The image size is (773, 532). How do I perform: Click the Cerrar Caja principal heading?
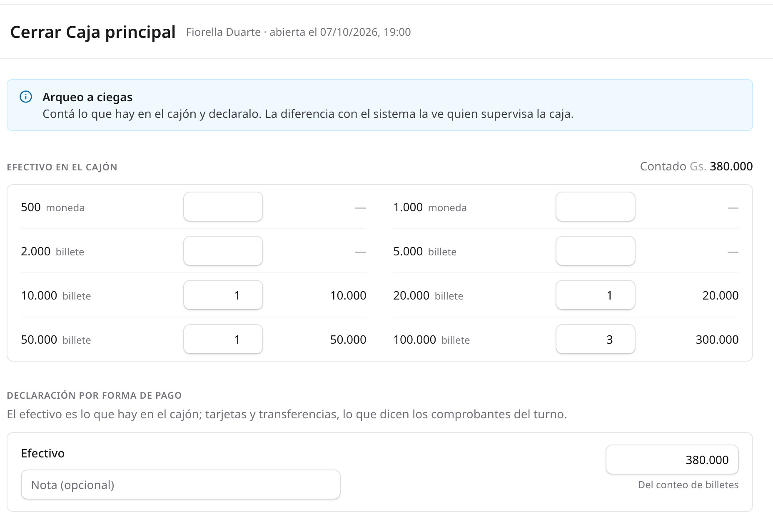[x=93, y=32]
